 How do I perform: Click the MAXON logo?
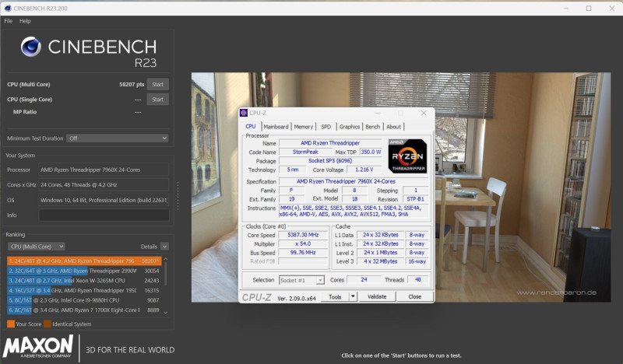tap(37, 346)
